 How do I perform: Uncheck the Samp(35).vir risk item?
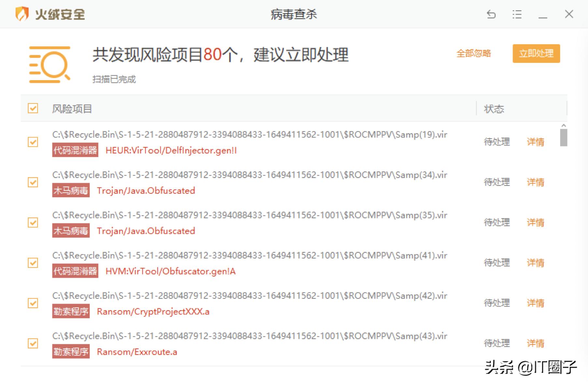point(32,222)
